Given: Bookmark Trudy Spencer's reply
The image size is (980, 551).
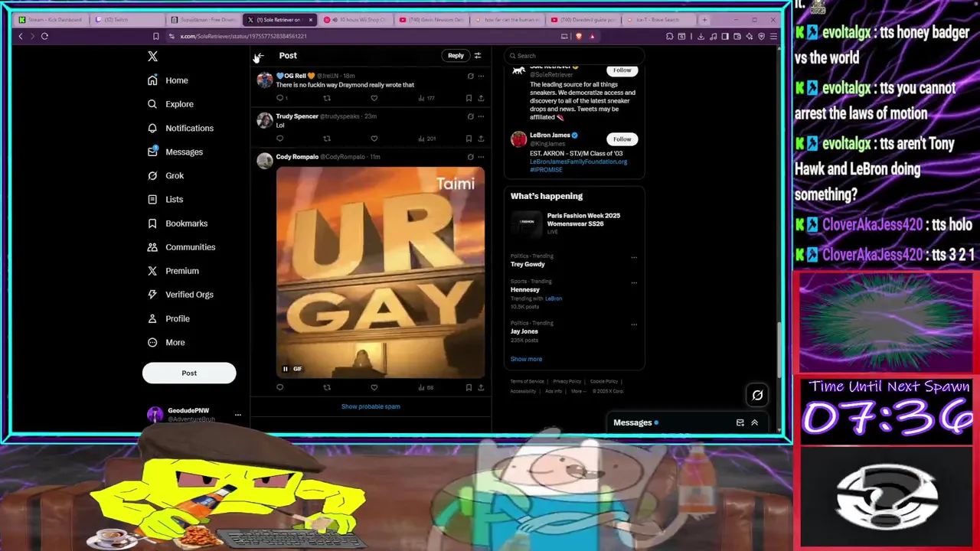Looking at the screenshot, I should pyautogui.click(x=469, y=139).
